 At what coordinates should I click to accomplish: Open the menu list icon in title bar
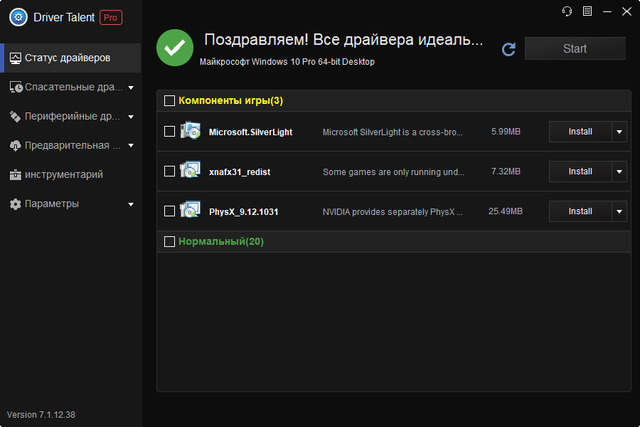(587, 11)
